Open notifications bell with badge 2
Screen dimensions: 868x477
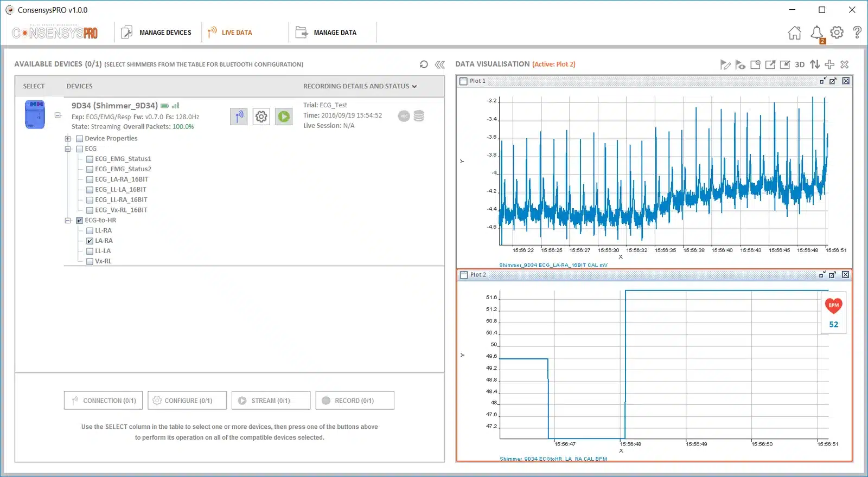(817, 34)
